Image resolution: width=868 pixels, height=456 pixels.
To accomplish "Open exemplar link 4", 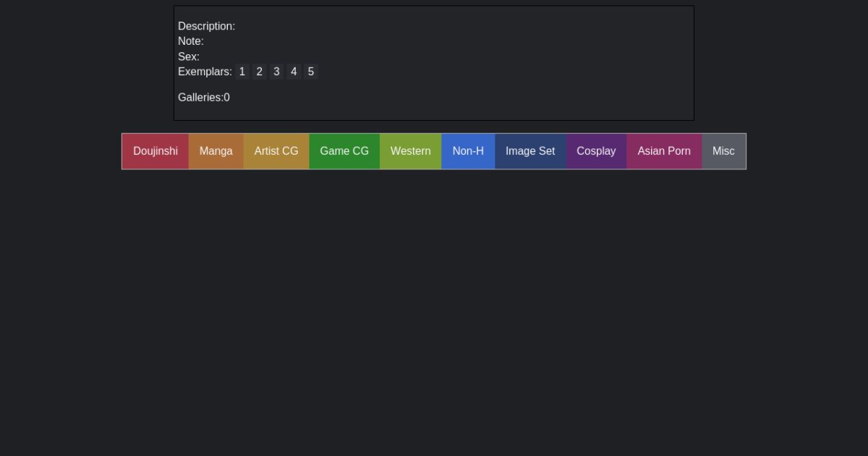I will [x=294, y=72].
